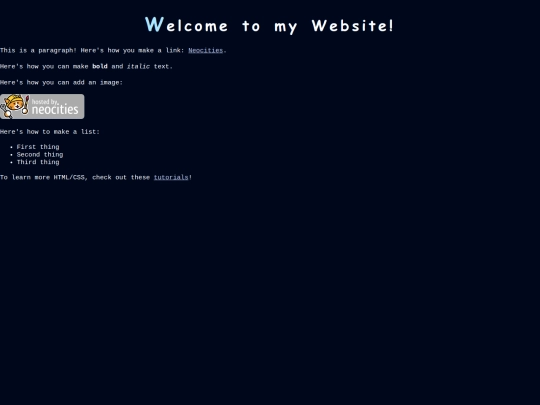Image resolution: width=540 pixels, height=405 pixels.
Task: Select the "Second thing" list item
Action: (x=40, y=155)
